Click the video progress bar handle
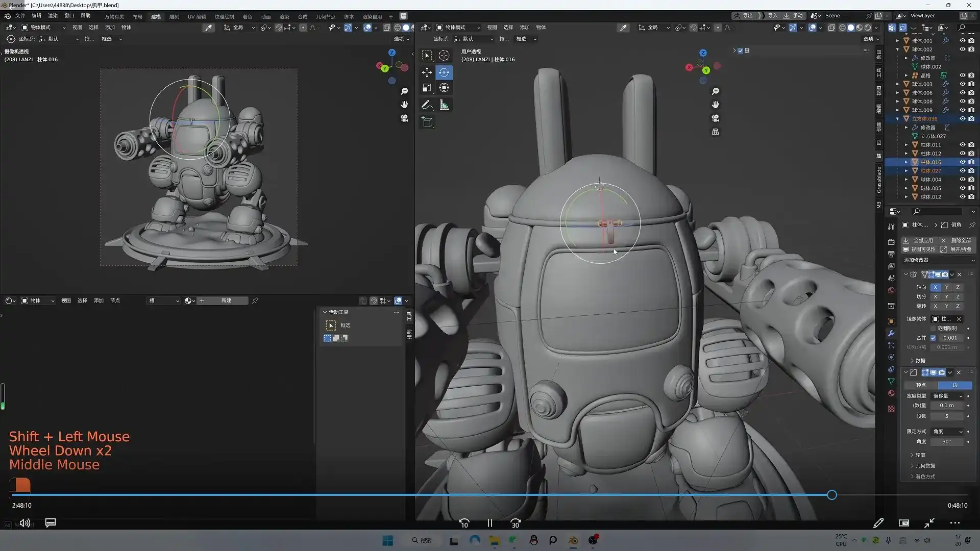 [x=832, y=495]
